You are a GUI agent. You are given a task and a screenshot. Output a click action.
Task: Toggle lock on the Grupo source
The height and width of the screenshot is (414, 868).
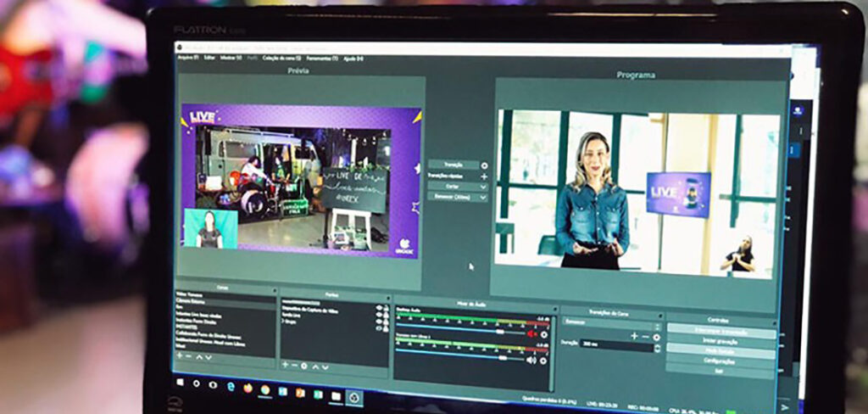[x=386, y=328]
